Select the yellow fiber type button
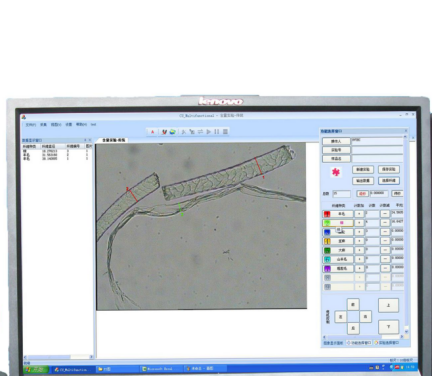 click(337, 241)
